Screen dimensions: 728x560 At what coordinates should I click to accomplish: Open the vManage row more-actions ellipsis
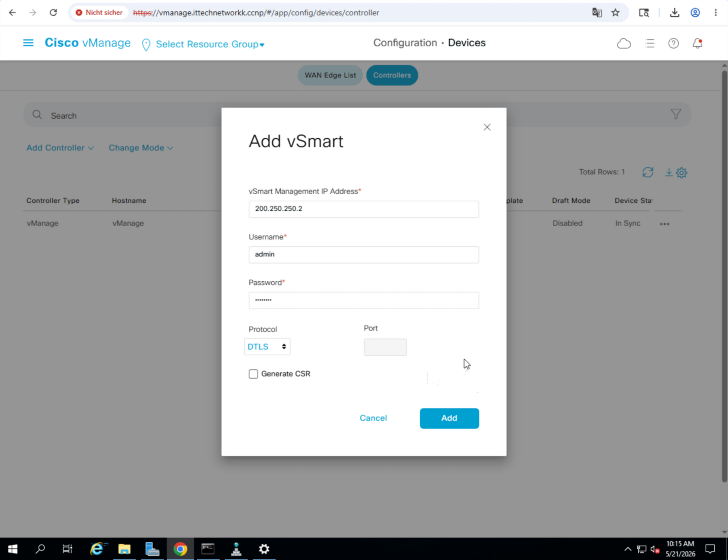tap(665, 223)
